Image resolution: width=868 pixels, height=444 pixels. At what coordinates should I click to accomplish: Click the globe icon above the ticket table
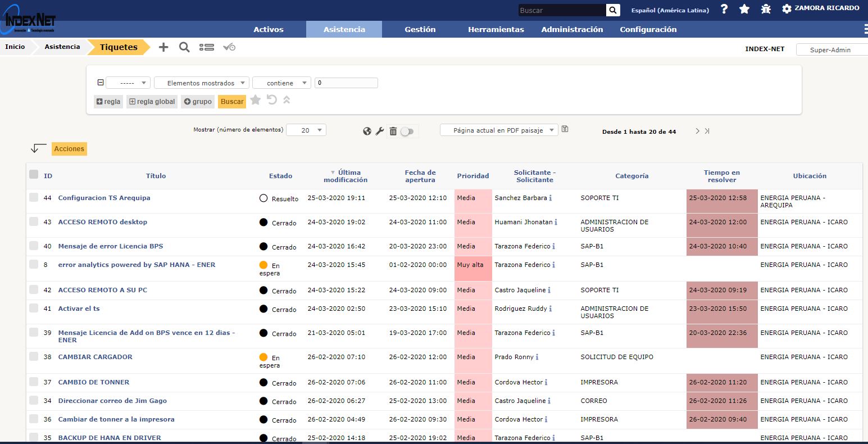(367, 131)
